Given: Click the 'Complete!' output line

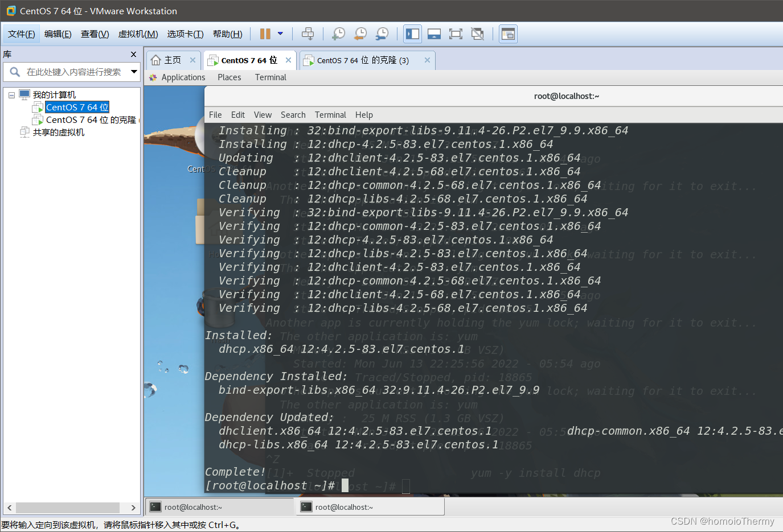Looking at the screenshot, I should point(235,472).
